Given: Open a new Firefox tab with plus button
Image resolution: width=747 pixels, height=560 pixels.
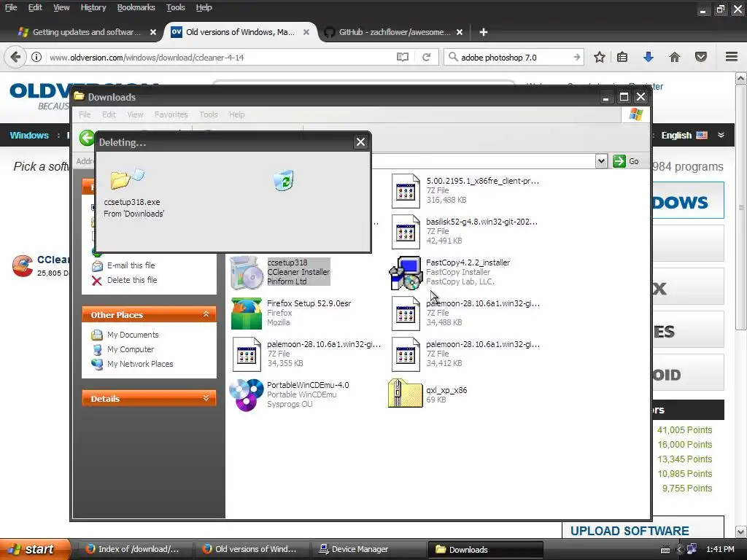Looking at the screenshot, I should click(x=484, y=32).
